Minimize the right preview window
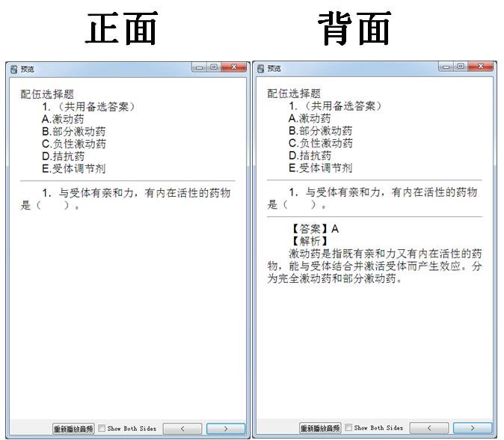This screenshot has height=440, width=504. pos(446,67)
